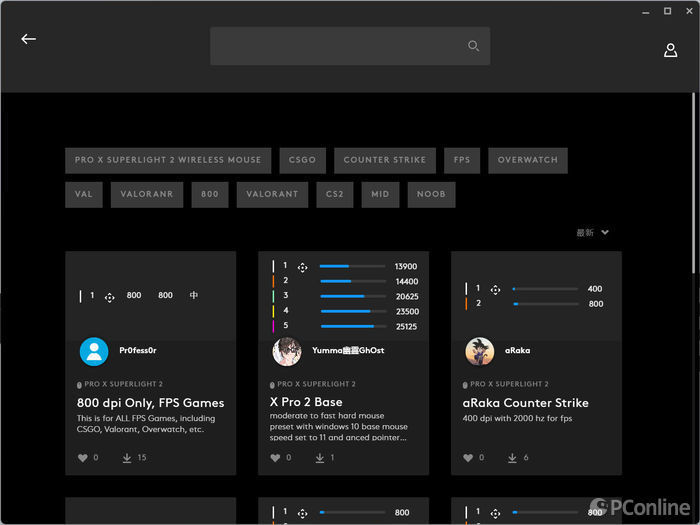This screenshot has width=700, height=525.
Task: Click the search magnifier icon
Action: click(473, 46)
